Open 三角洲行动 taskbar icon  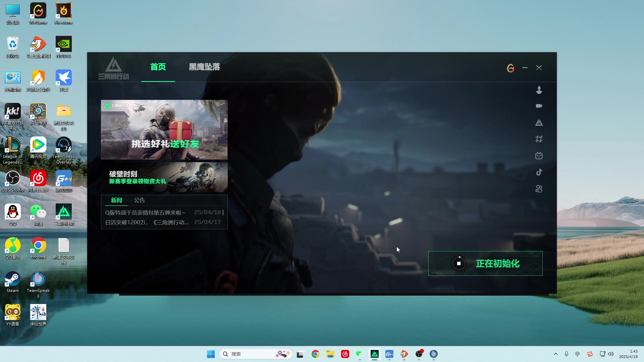point(374,354)
